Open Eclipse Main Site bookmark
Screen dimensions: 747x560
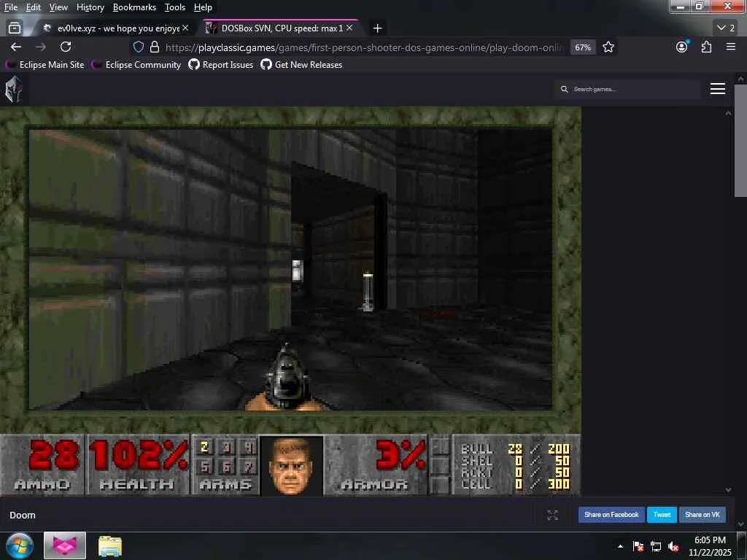[44, 65]
